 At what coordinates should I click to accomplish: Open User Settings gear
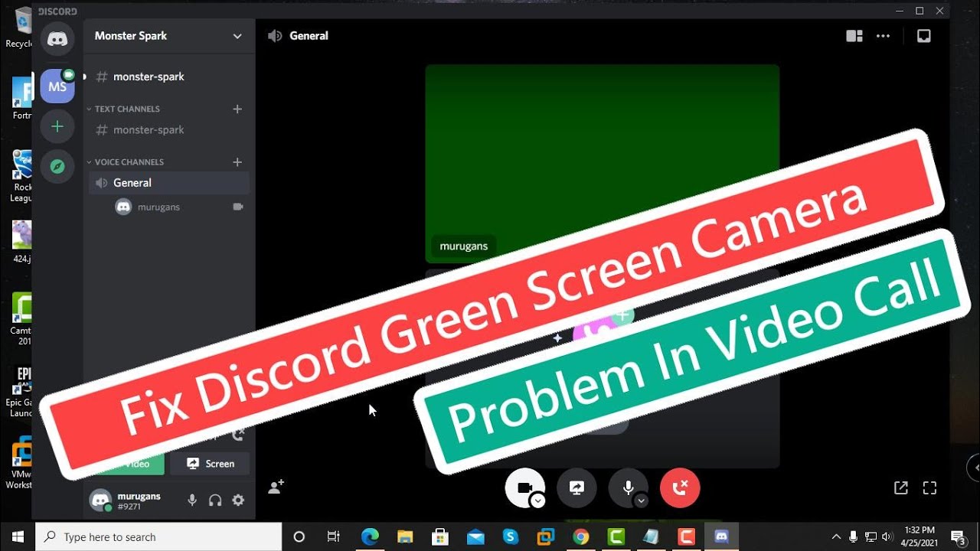point(238,500)
